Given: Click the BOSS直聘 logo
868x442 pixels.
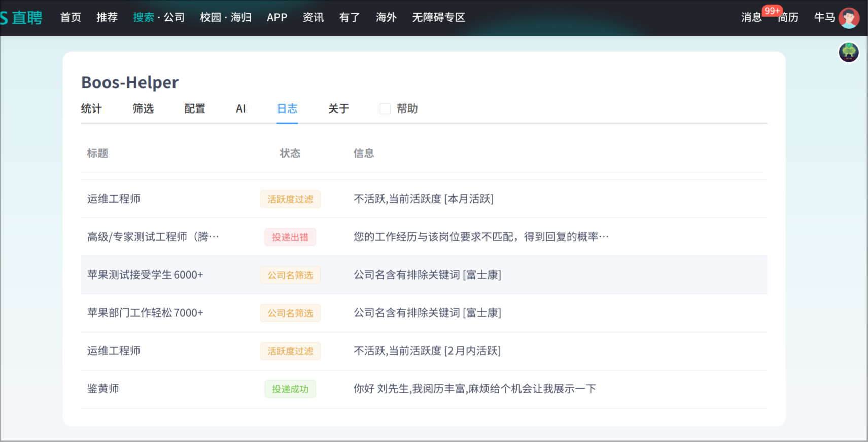Looking at the screenshot, I should pyautogui.click(x=21, y=18).
